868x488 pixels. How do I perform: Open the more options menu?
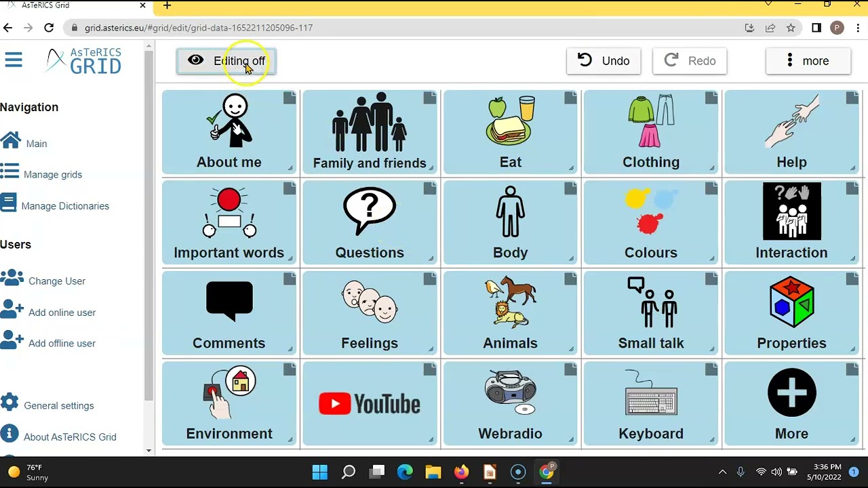coord(808,61)
